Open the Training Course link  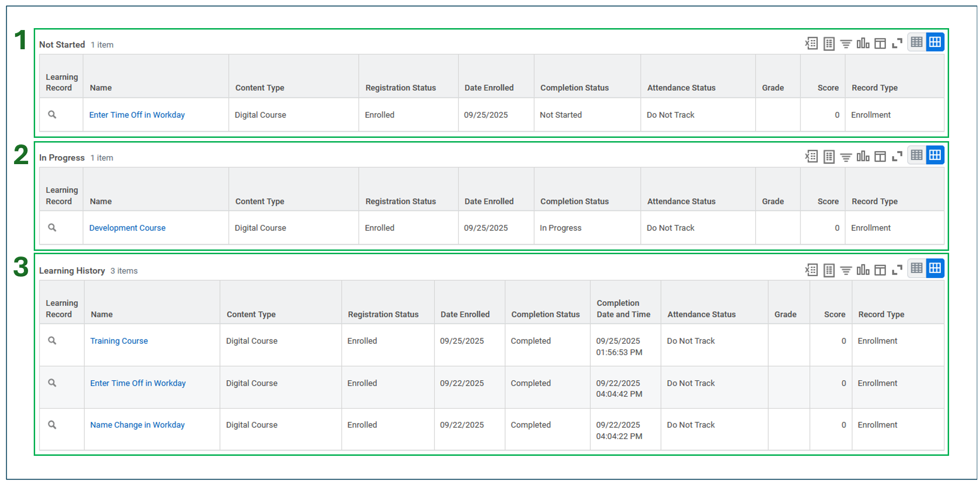click(x=119, y=341)
